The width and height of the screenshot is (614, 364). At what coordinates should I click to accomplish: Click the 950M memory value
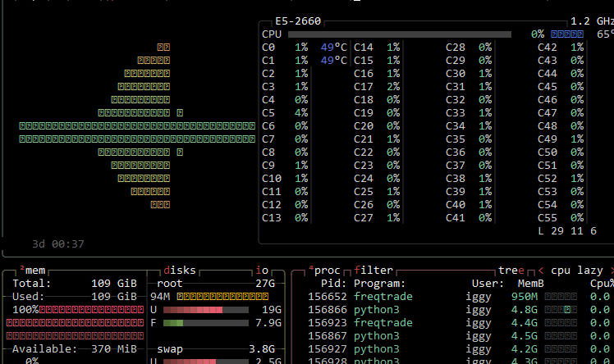524,297
